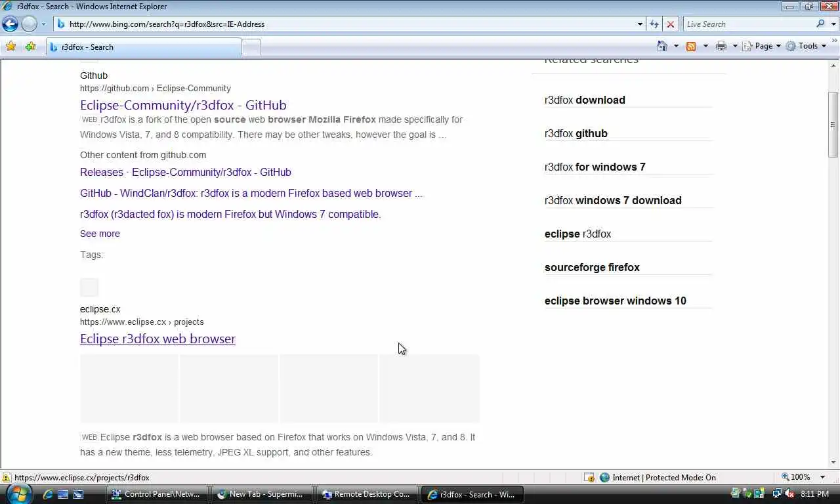Switch to Remote Desktop Connection taskbar window

click(x=367, y=494)
